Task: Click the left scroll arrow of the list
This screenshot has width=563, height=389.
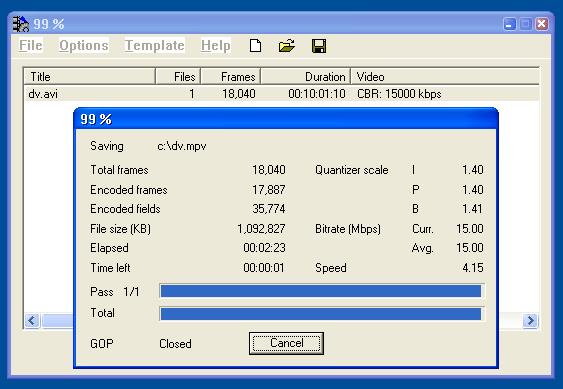Action: click(x=32, y=320)
